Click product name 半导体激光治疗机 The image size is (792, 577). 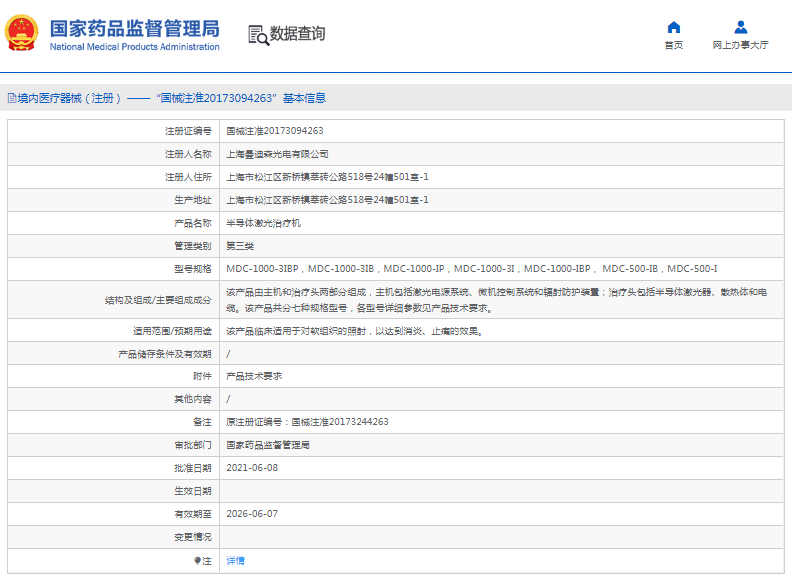pos(263,223)
